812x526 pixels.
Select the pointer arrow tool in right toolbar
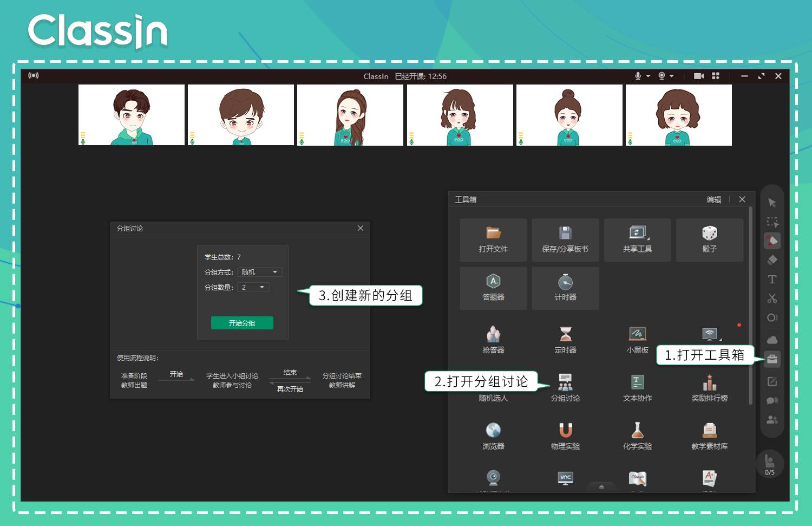click(x=772, y=203)
